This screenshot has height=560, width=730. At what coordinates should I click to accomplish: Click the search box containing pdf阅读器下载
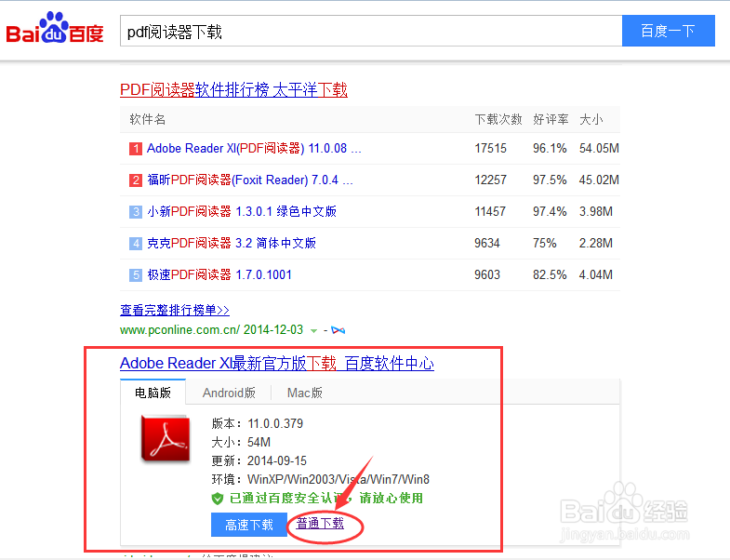point(371,31)
